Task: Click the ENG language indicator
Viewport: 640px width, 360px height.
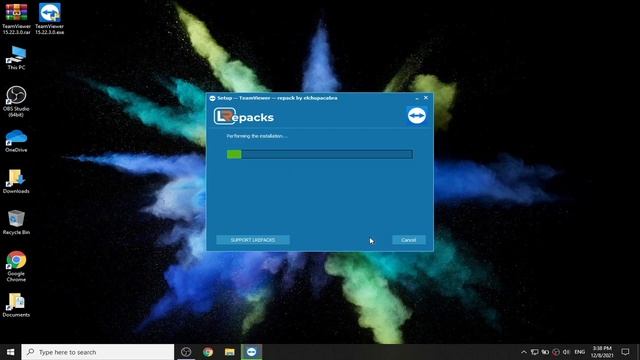Action: coord(580,352)
